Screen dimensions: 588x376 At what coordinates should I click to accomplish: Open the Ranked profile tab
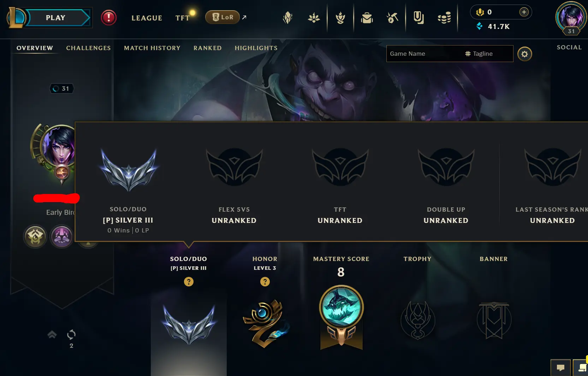coord(208,48)
